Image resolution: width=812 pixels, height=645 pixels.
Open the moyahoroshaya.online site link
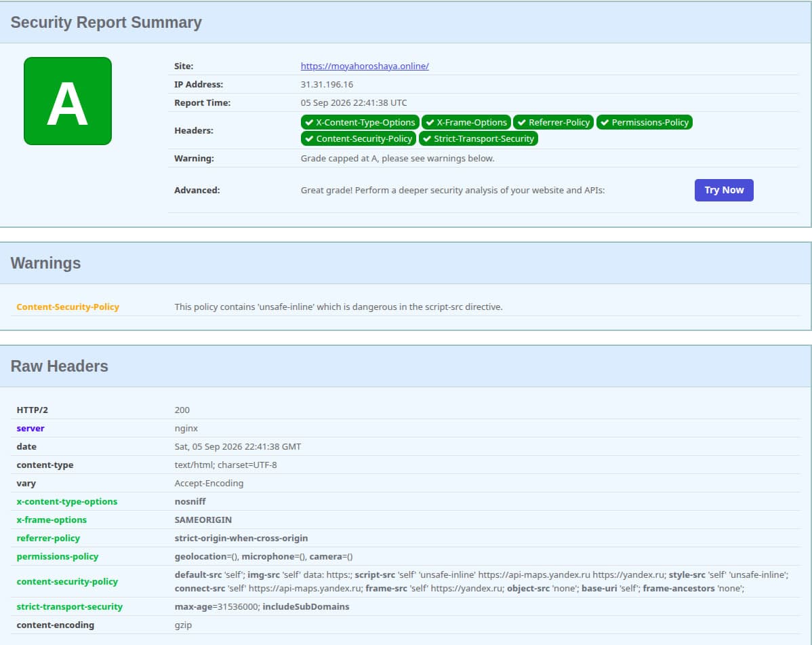click(x=365, y=66)
